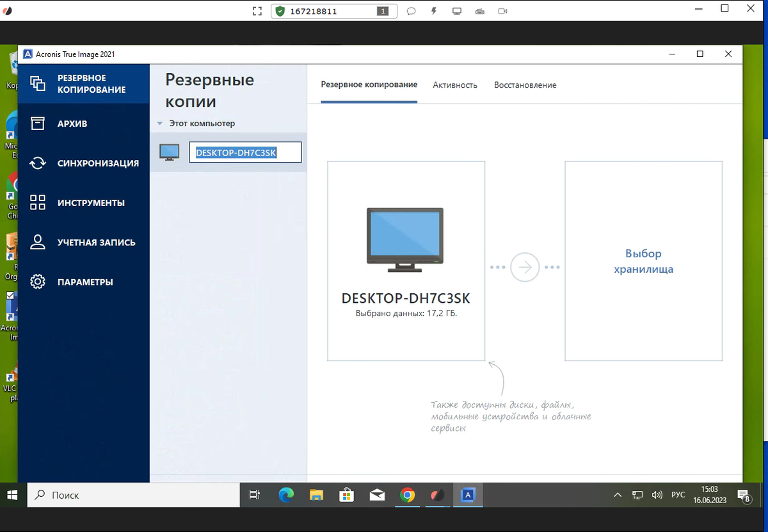Click Выбор хранилища to pick backup destination

pyautogui.click(x=643, y=261)
